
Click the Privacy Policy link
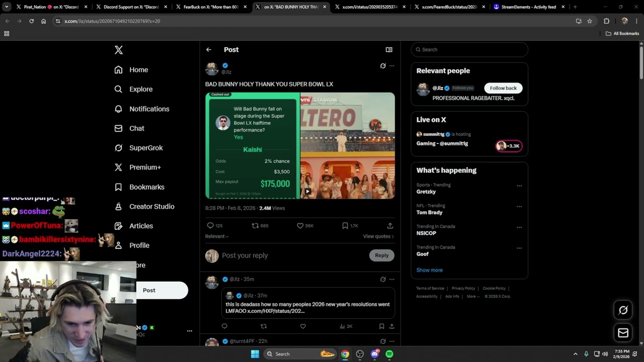463,289
